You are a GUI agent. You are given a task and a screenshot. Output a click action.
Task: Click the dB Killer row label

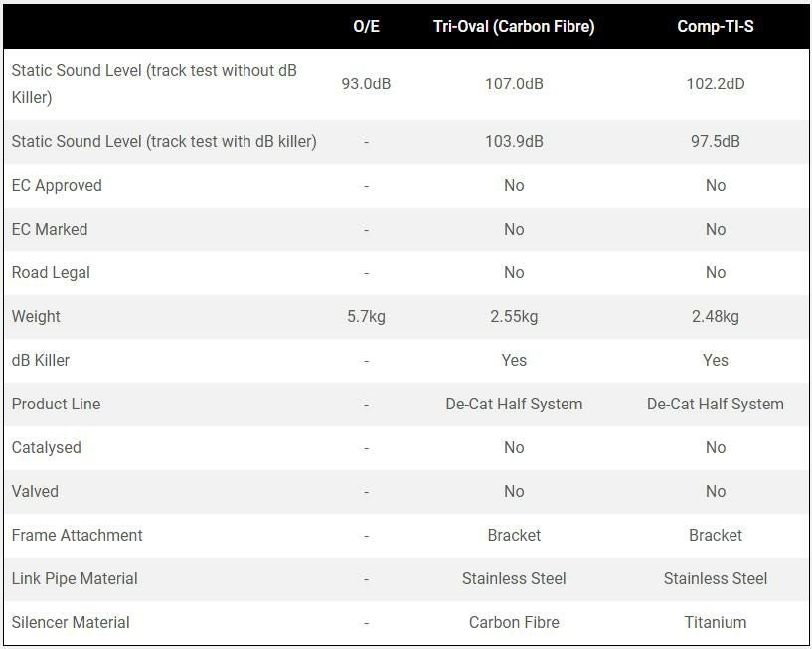41,360
